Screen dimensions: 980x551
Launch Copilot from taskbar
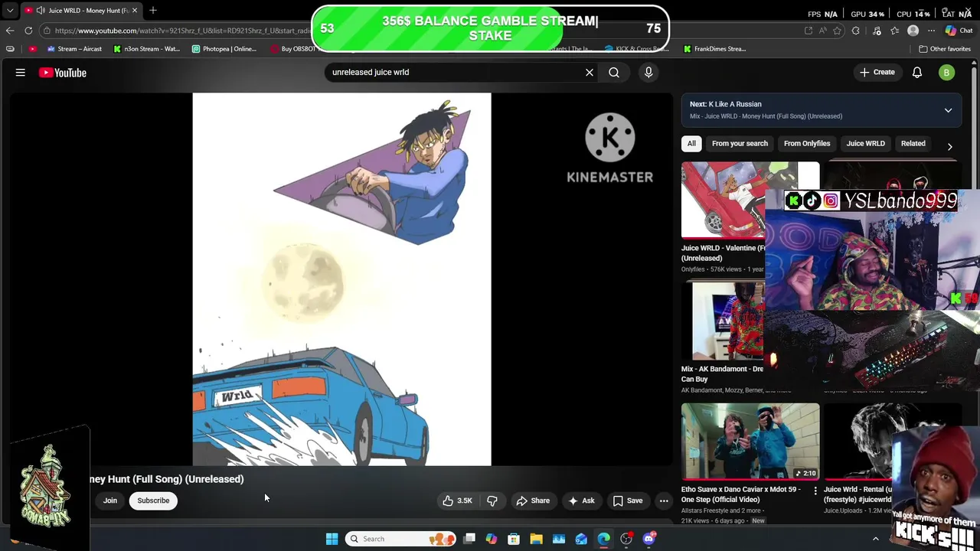click(492, 539)
